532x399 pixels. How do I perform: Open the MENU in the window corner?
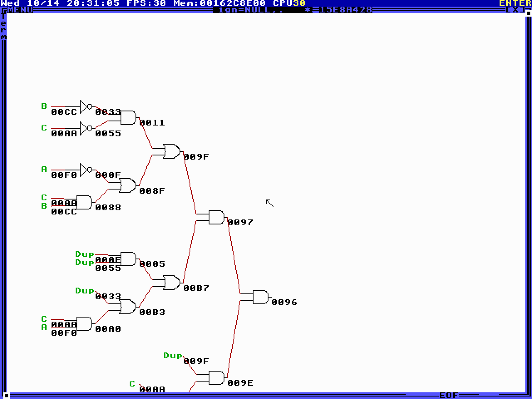coord(20,10)
